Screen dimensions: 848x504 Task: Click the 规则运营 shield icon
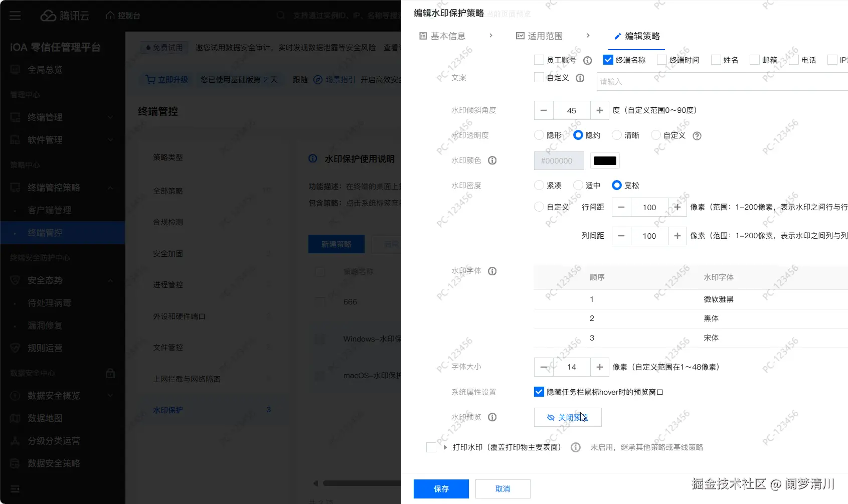[x=15, y=348]
